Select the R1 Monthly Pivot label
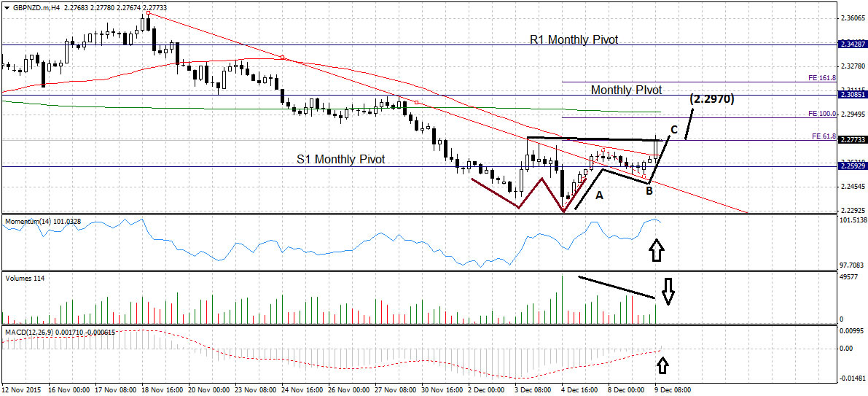Screen dimensions: 868x396 click(574, 40)
